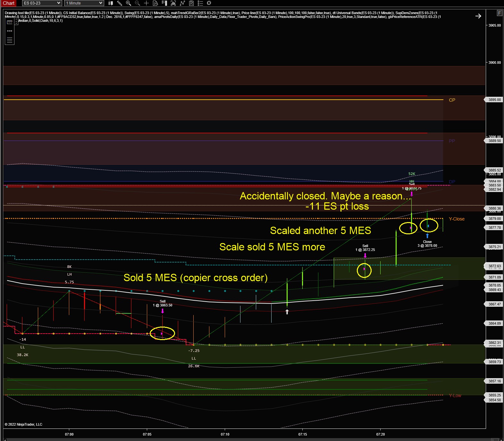Click the 3895.00 price marker
The image size is (504, 441).
pyautogui.click(x=493, y=100)
